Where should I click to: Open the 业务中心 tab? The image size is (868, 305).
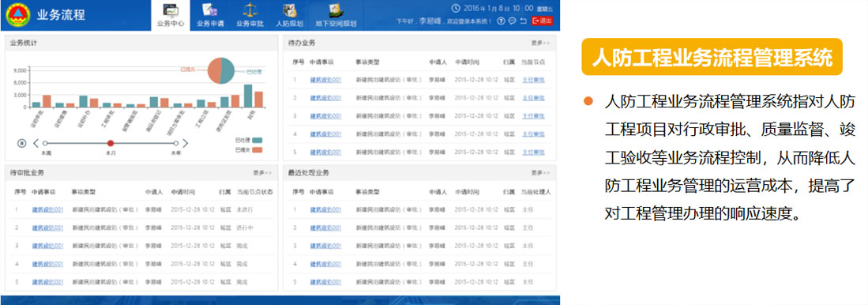pos(171,15)
